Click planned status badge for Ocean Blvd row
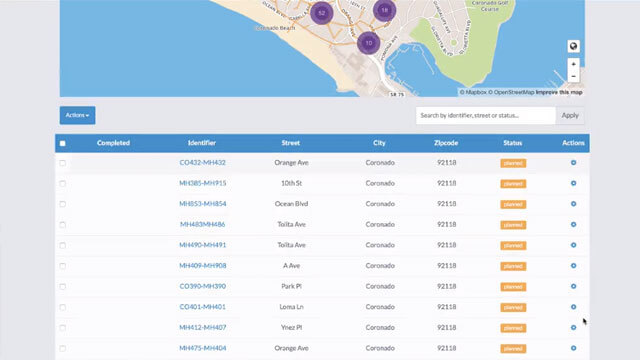Screen dimensions: 640x360 pyautogui.click(x=513, y=204)
